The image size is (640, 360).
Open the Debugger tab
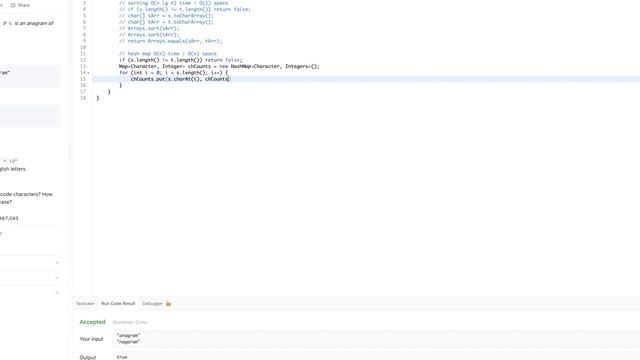pos(152,304)
